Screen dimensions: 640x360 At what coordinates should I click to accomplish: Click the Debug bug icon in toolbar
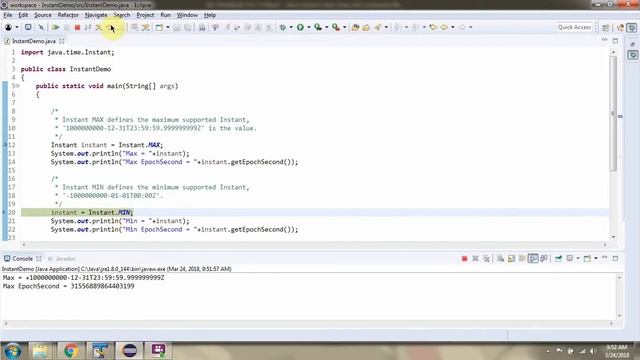(x=282, y=27)
